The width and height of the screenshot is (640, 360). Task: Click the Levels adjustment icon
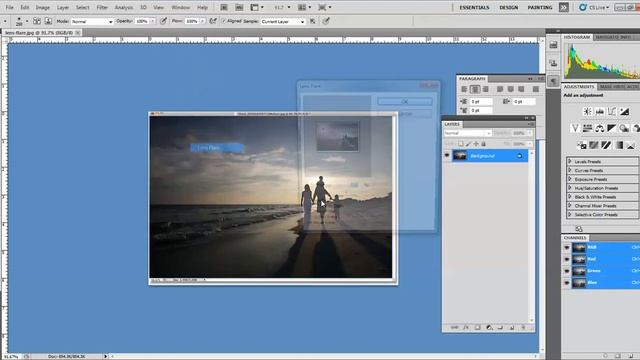[600, 111]
